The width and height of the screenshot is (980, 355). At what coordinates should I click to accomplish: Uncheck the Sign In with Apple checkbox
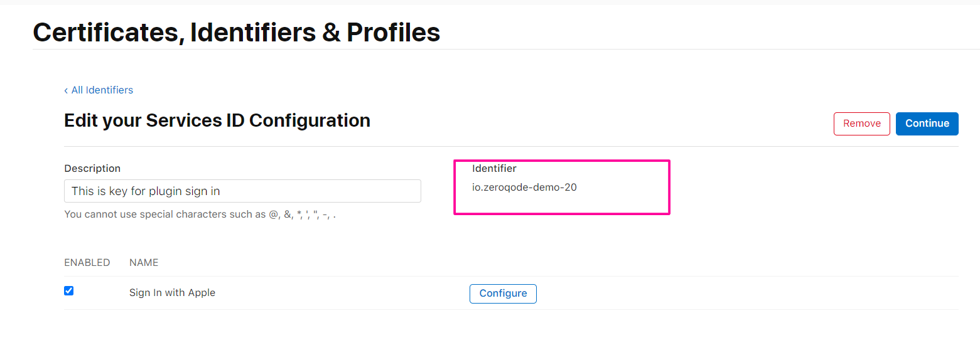69,290
